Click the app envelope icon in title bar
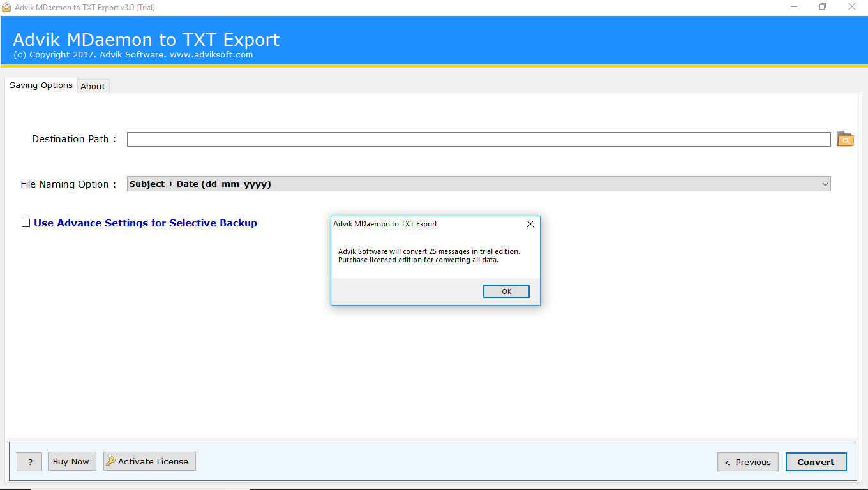The height and width of the screenshot is (490, 868). click(x=6, y=7)
